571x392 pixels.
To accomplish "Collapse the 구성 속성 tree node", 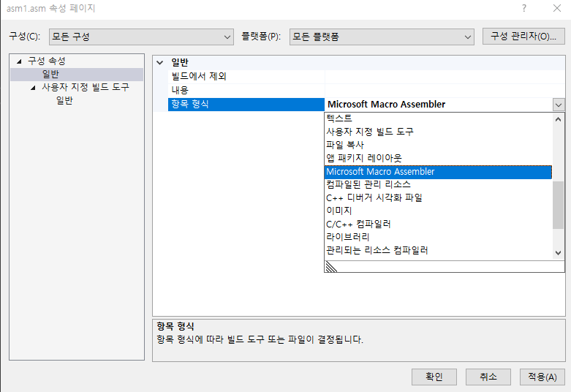I will 19,61.
